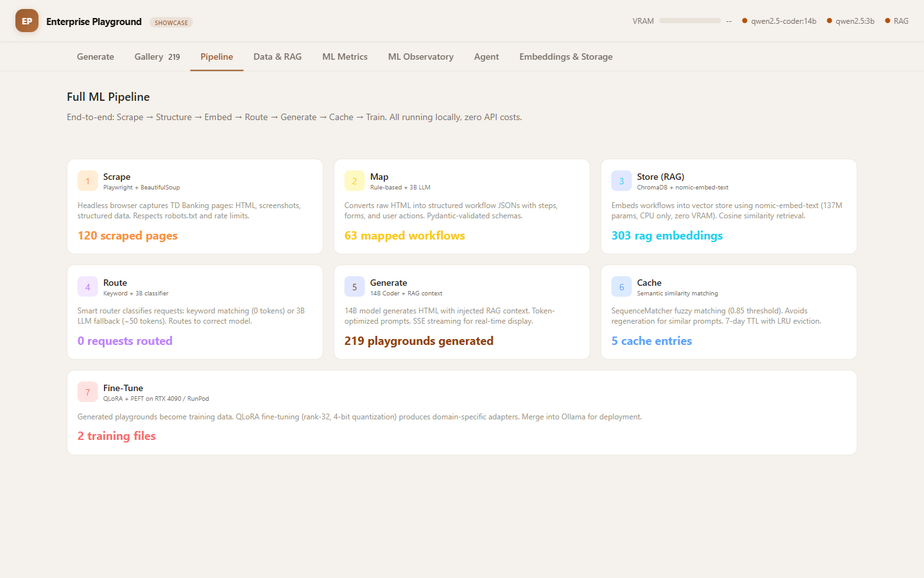Click the 303 rag embeddings stat

667,236
